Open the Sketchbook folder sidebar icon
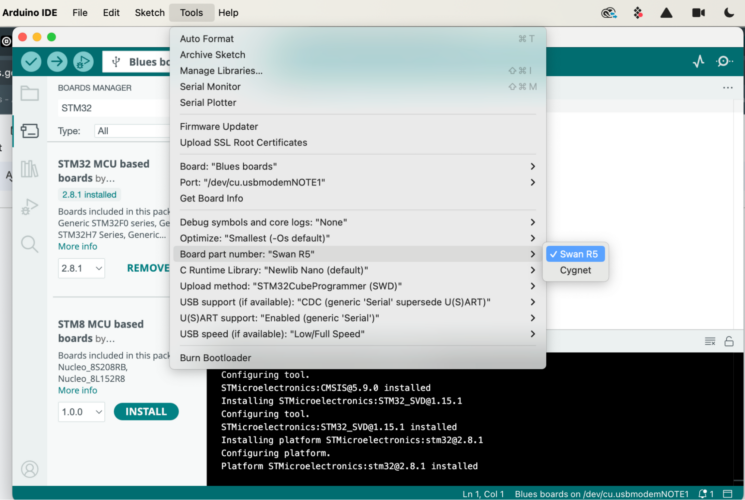Image resolution: width=745 pixels, height=500 pixels. 29,94
